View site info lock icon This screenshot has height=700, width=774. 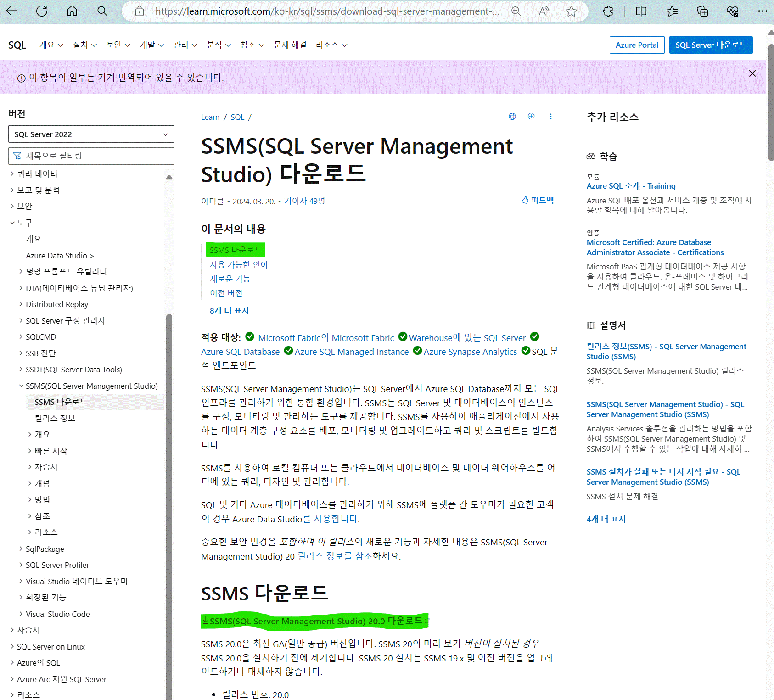tap(140, 11)
